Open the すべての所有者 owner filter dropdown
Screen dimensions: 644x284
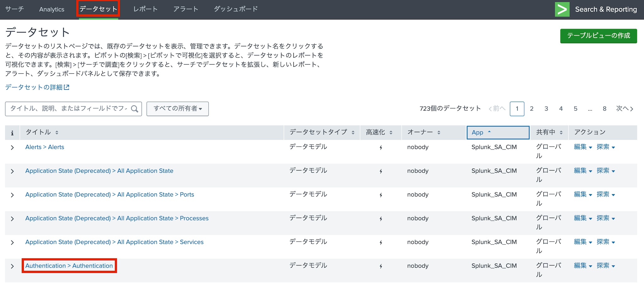(x=178, y=109)
